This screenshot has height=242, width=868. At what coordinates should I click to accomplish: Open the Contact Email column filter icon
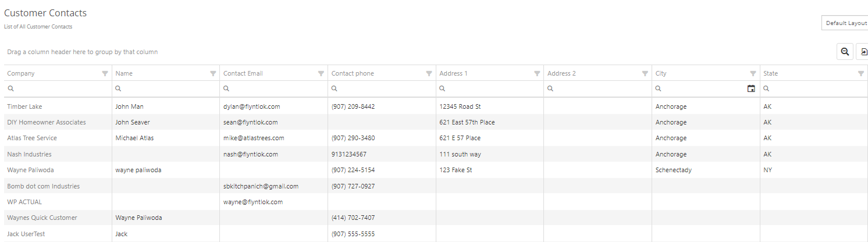[321, 73]
